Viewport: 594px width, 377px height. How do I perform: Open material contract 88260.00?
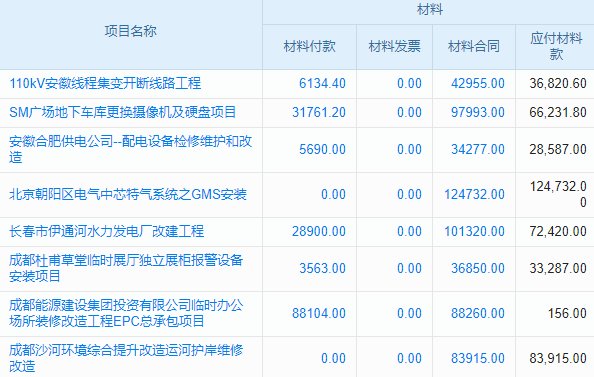[478, 313]
